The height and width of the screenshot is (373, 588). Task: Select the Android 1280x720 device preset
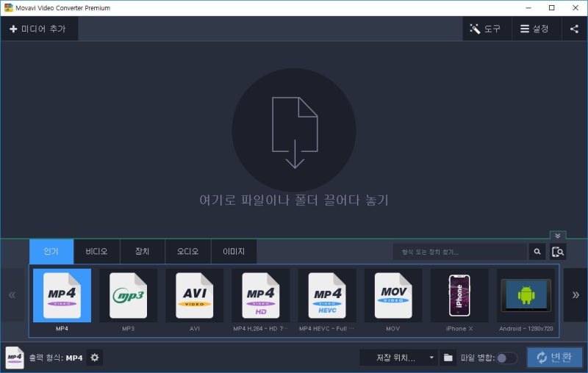(x=526, y=295)
